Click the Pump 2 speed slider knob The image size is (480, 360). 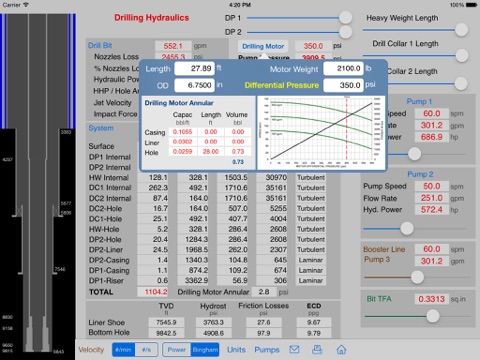(407, 228)
